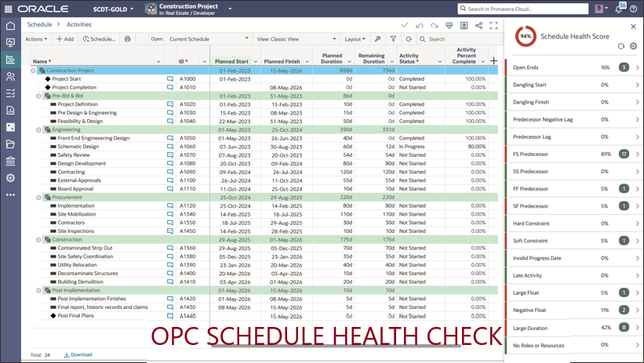Screen dimensions: 644x363
Task: Collapse the Procurement group row
Action: click(x=38, y=198)
